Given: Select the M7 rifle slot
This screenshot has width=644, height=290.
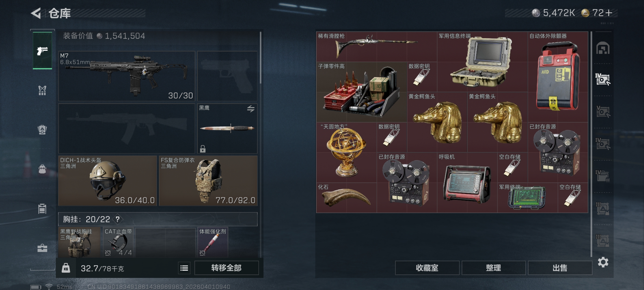Looking at the screenshot, I should point(127,76).
